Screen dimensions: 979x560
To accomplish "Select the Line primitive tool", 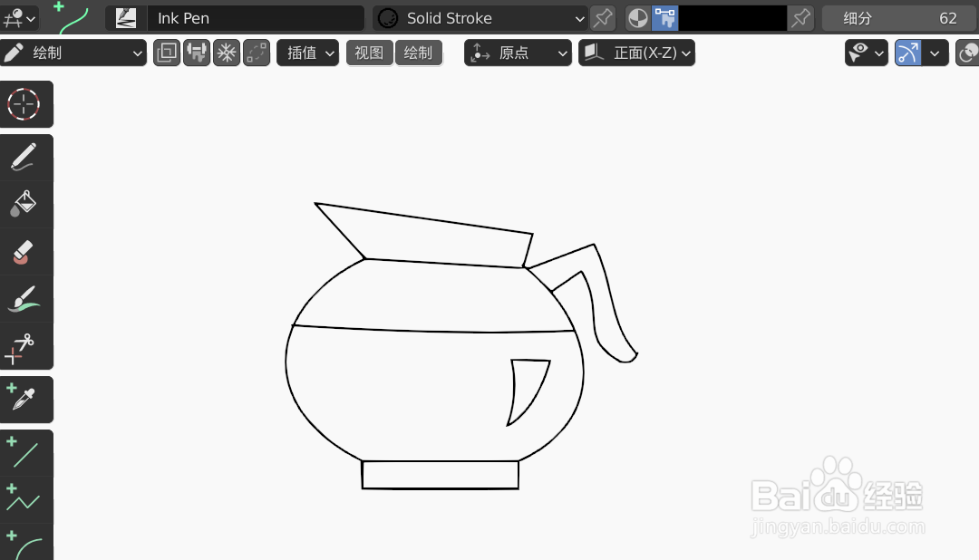I will point(24,453).
